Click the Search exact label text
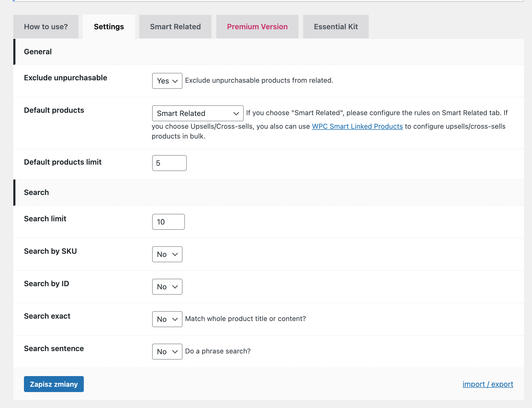Viewport: 532px width, 408px height. click(x=47, y=316)
